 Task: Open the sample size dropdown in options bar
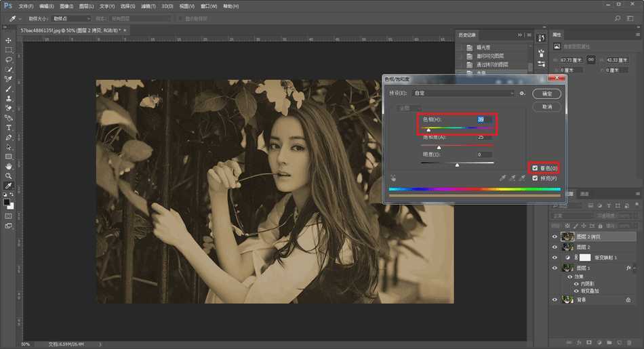[x=70, y=18]
